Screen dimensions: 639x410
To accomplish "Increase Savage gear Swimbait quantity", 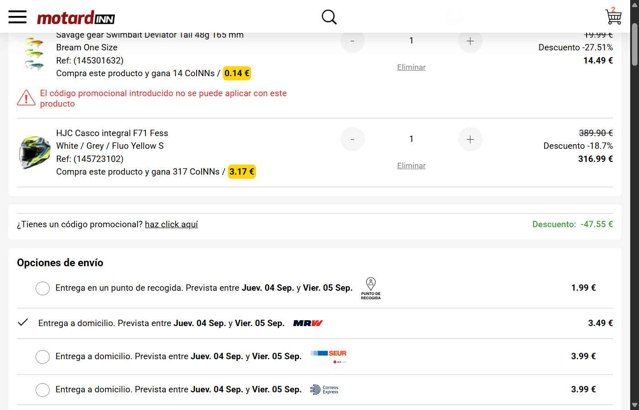I will [x=470, y=41].
